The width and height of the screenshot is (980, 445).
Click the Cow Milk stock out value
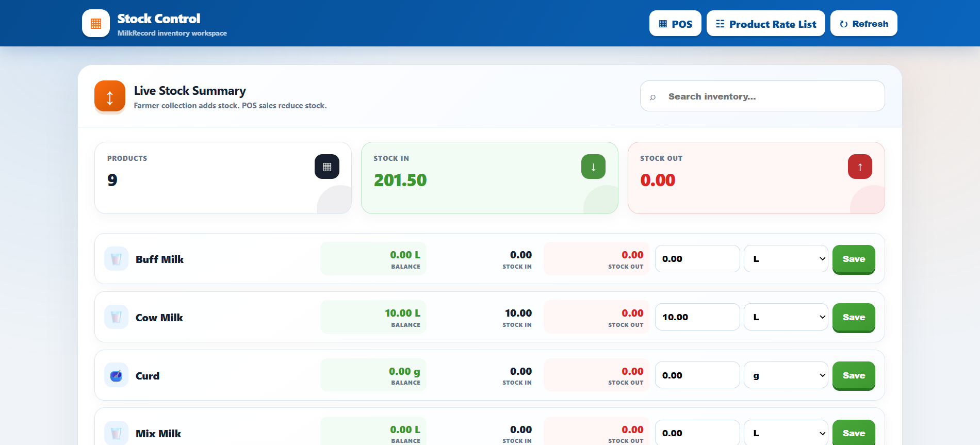point(632,313)
